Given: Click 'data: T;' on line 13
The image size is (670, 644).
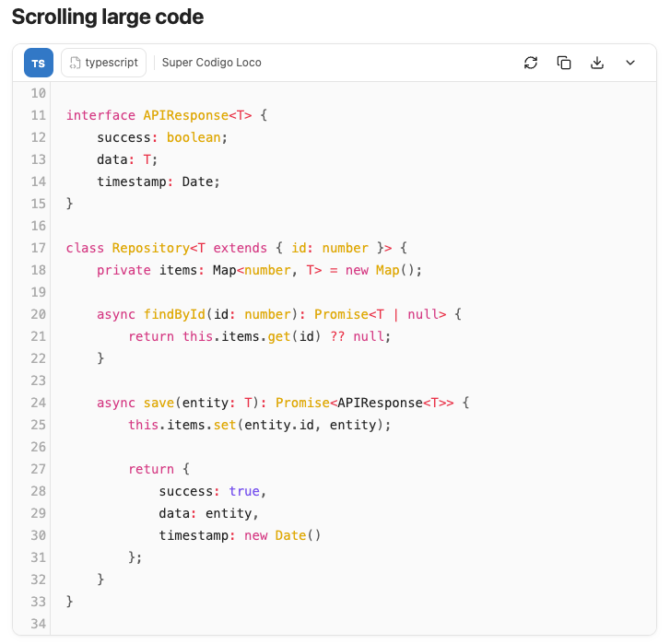Looking at the screenshot, I should (x=127, y=159).
